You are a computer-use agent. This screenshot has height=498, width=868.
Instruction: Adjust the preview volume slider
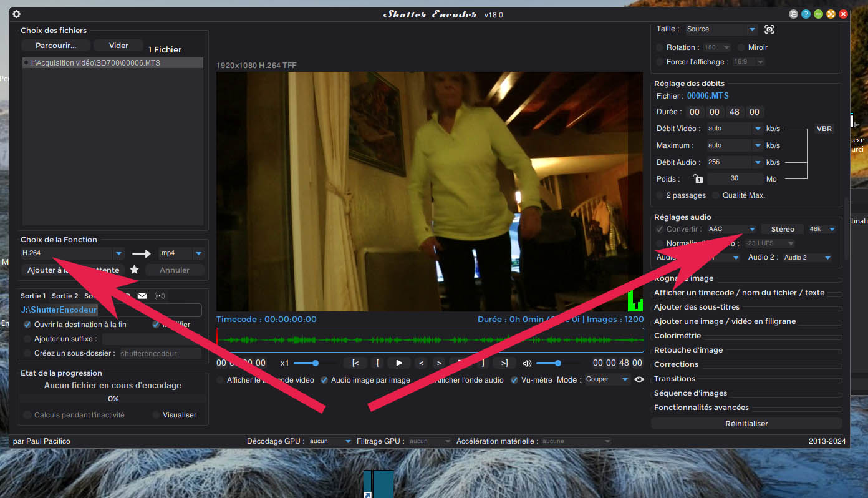click(558, 363)
